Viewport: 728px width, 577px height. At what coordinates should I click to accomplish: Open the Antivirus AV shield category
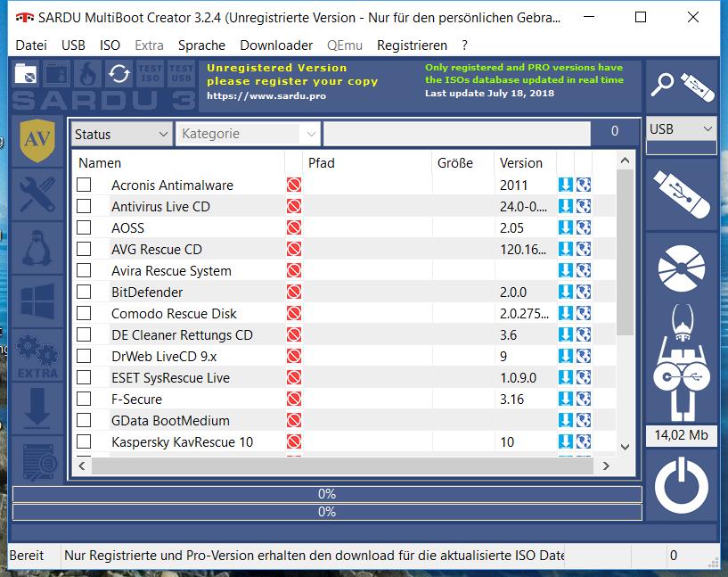37,140
